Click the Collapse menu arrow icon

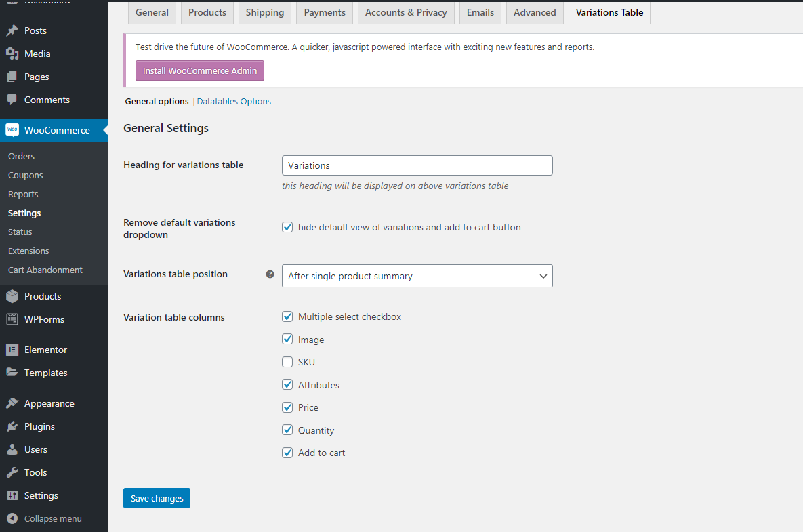coord(12,518)
